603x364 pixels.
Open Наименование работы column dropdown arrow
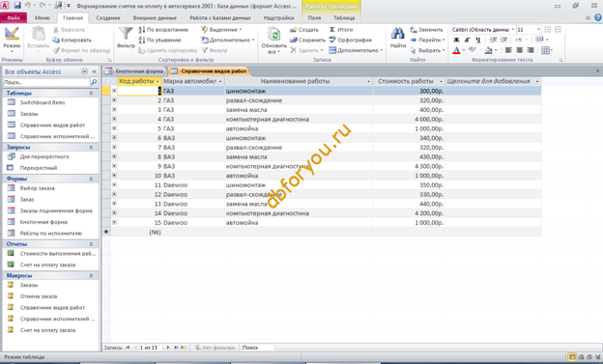[368, 81]
